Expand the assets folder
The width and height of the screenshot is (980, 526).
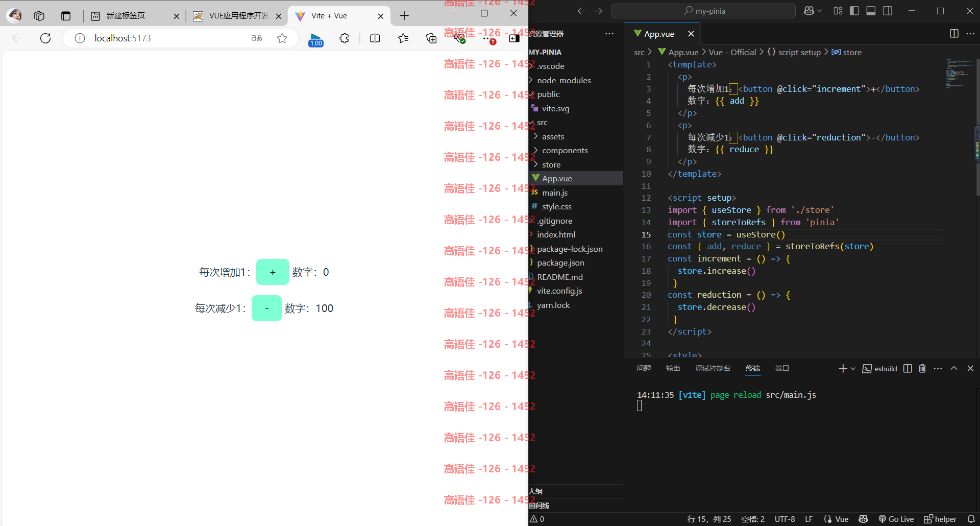click(576, 136)
